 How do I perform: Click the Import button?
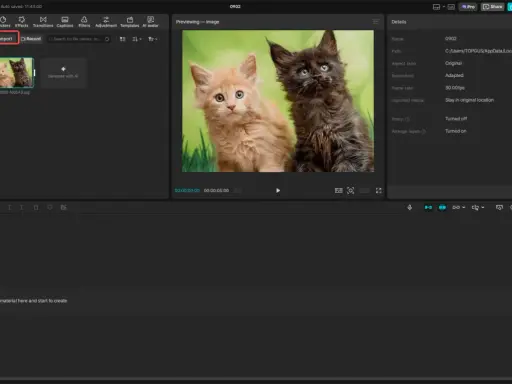pyautogui.click(x=8, y=39)
